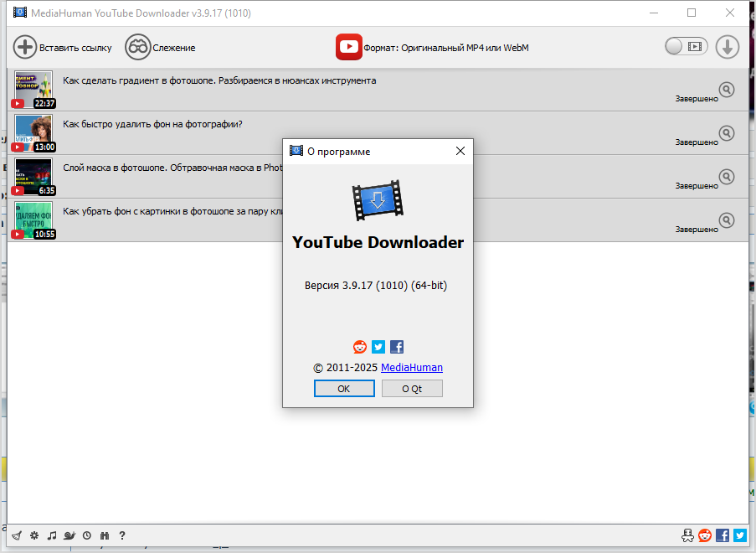The image size is (756, 553).
Task: Open the Оригинальный MP4 или WebM format selector
Action: click(435, 47)
